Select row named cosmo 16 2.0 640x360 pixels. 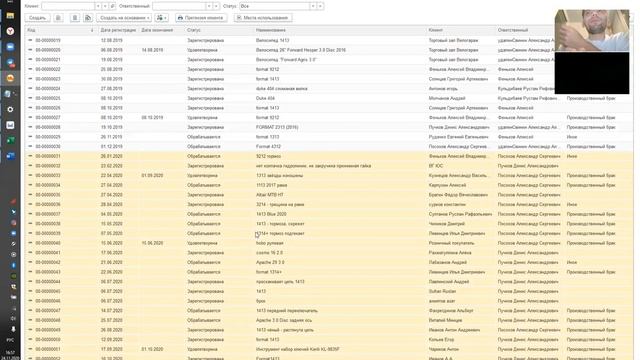(x=329, y=253)
